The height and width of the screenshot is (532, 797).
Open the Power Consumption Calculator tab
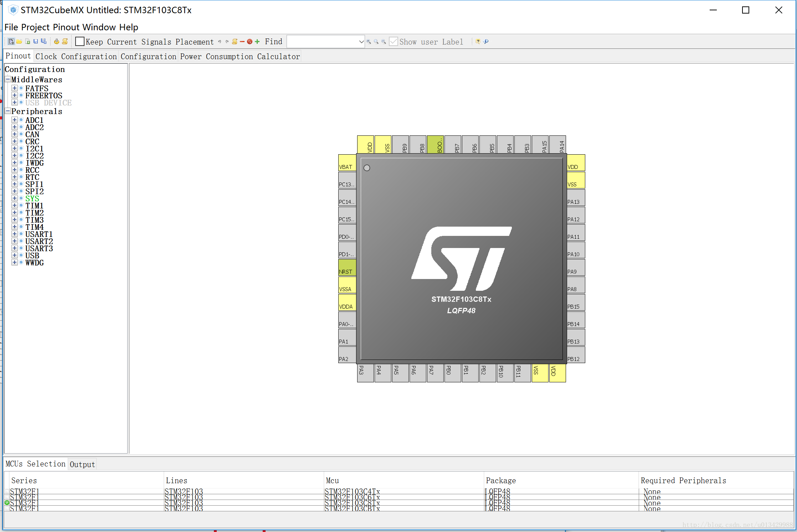click(x=240, y=56)
